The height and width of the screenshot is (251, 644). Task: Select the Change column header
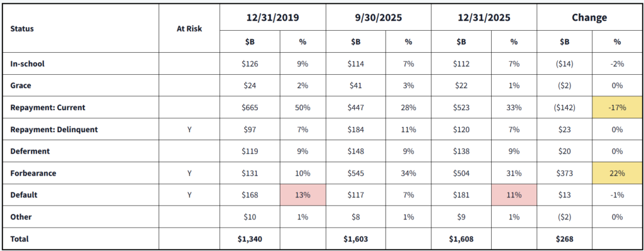589,18
